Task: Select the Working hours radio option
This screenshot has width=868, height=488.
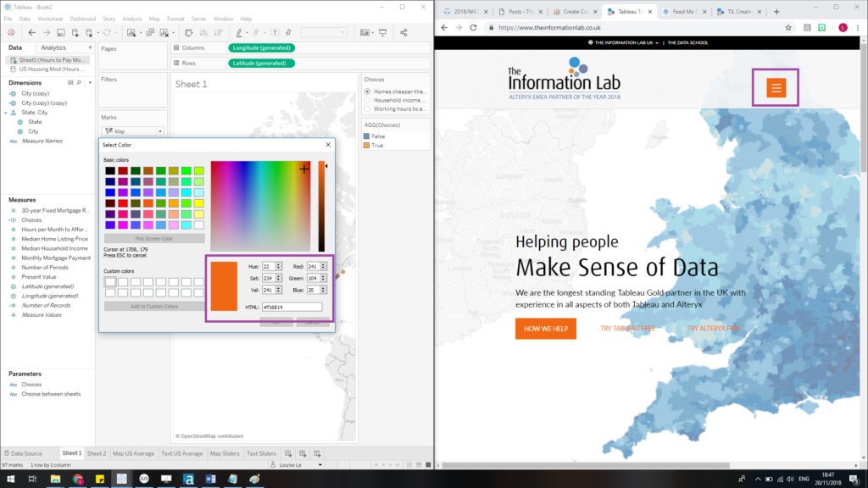Action: click(x=367, y=109)
